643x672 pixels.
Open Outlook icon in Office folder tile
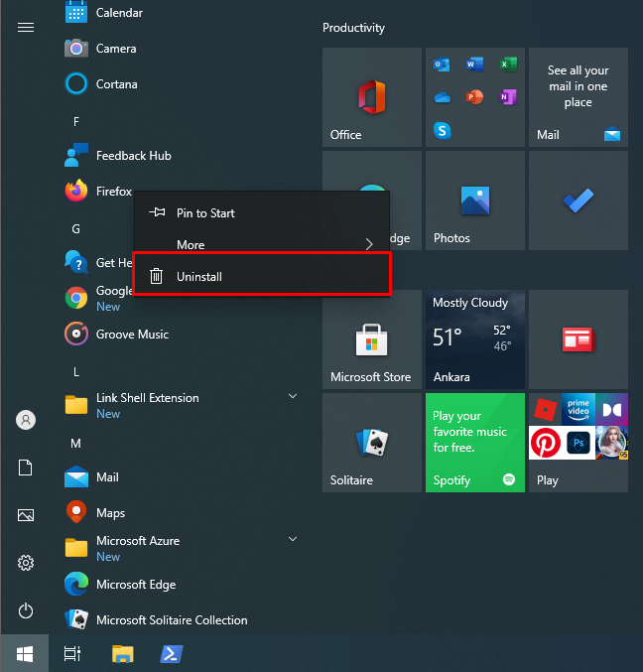(x=442, y=65)
